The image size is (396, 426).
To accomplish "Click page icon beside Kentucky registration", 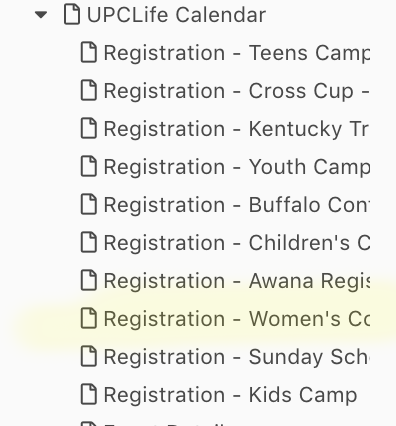I will pyautogui.click(x=89, y=129).
